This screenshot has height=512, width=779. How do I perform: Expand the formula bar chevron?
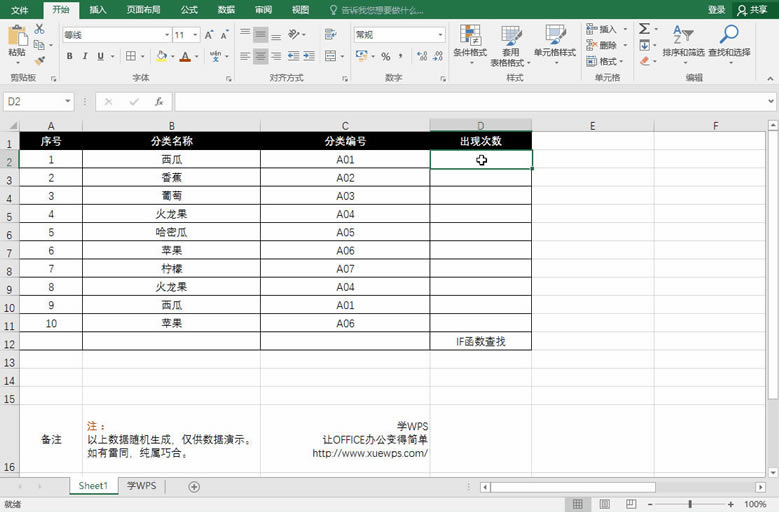[x=771, y=101]
